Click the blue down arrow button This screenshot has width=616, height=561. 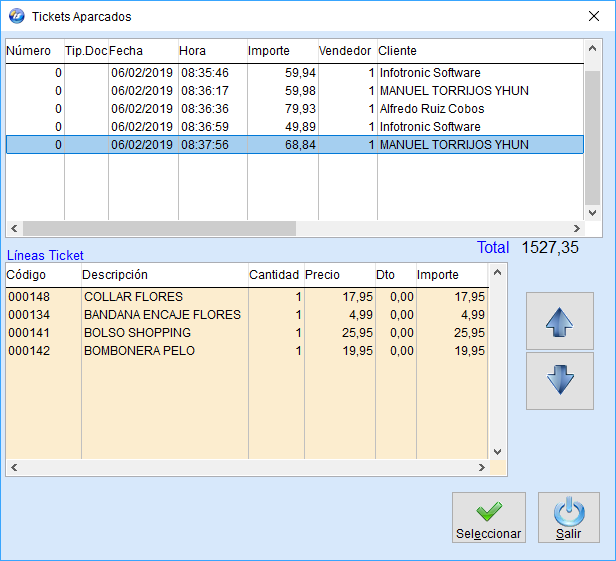pos(560,381)
